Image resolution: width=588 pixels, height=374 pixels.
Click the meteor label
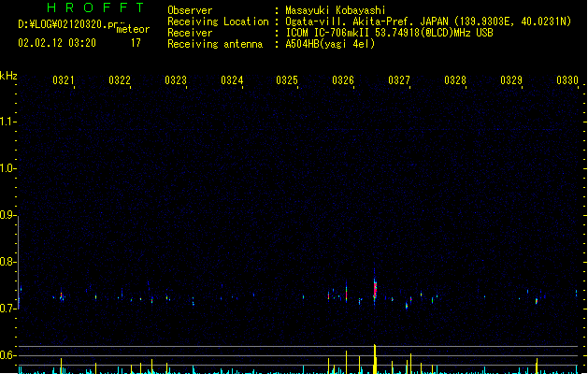[133, 29]
